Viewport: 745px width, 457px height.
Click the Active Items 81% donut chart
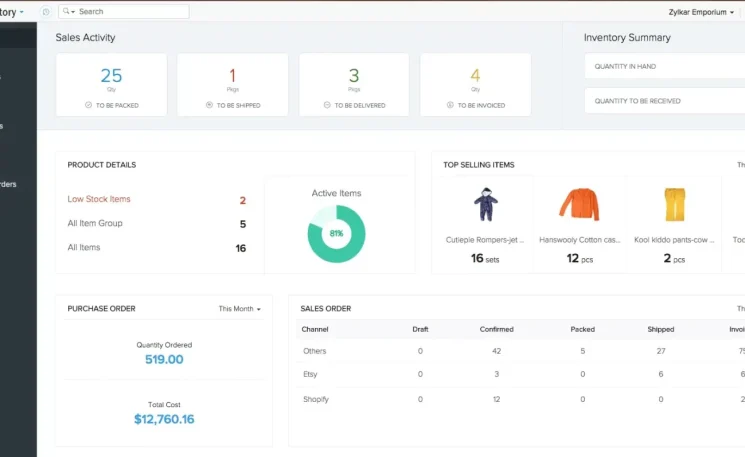(x=336, y=234)
